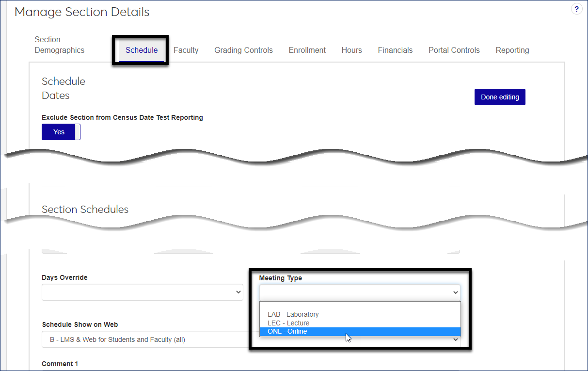Switch to the Enrollment tab
Screen dimensions: 588x371
coord(307,50)
